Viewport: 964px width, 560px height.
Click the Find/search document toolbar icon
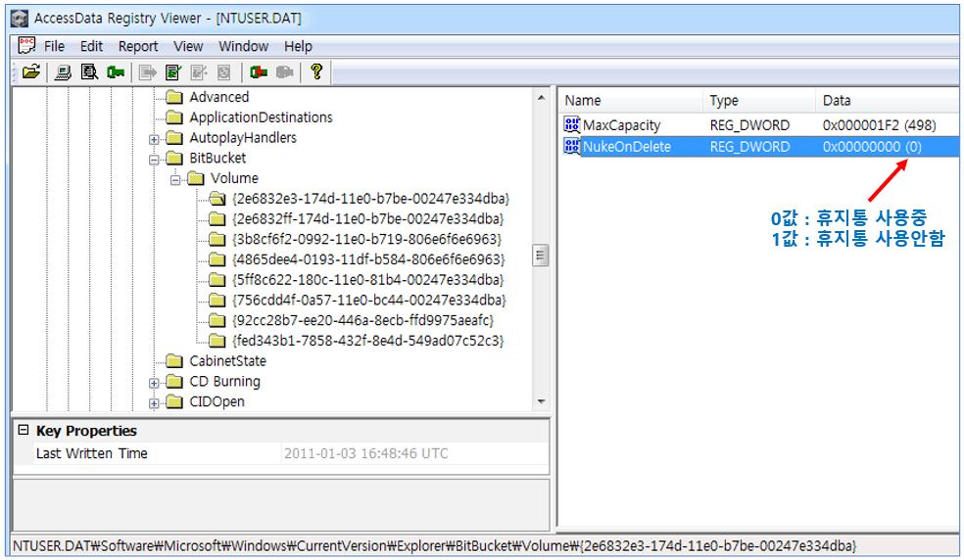tap(89, 72)
